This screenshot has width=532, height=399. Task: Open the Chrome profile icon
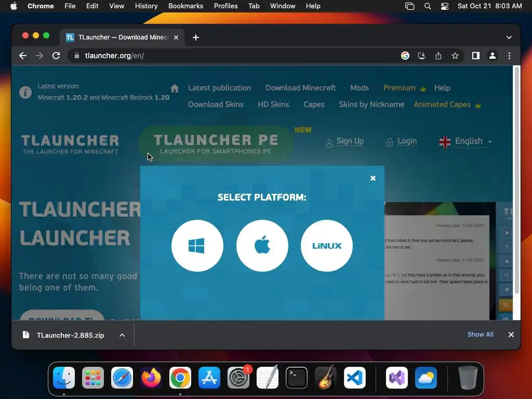tap(493, 56)
